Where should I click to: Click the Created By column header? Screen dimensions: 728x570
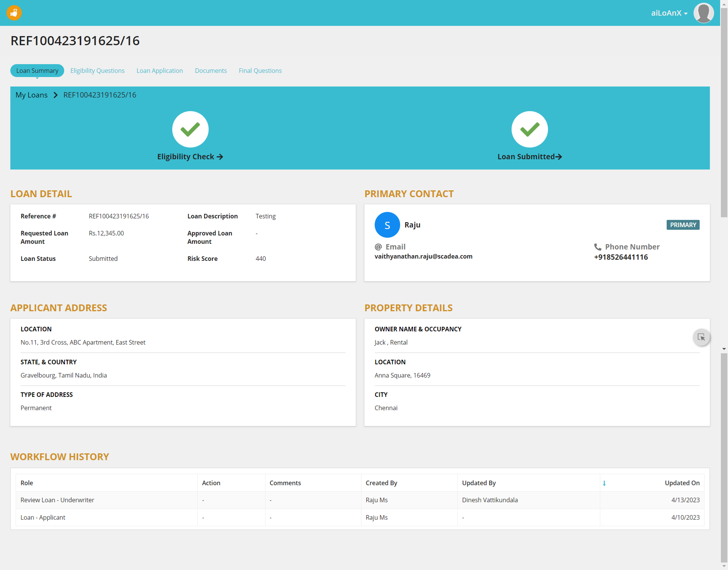coord(381,483)
